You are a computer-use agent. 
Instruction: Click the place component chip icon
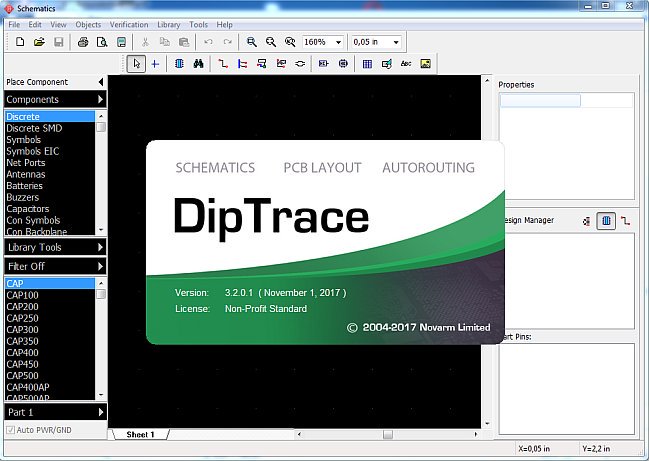coord(179,64)
